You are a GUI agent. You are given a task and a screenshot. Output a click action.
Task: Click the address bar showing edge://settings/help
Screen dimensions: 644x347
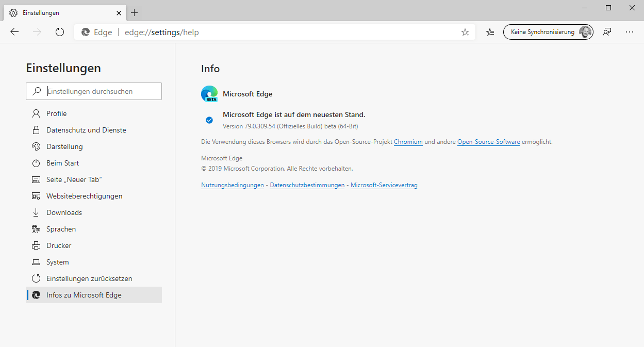point(289,32)
